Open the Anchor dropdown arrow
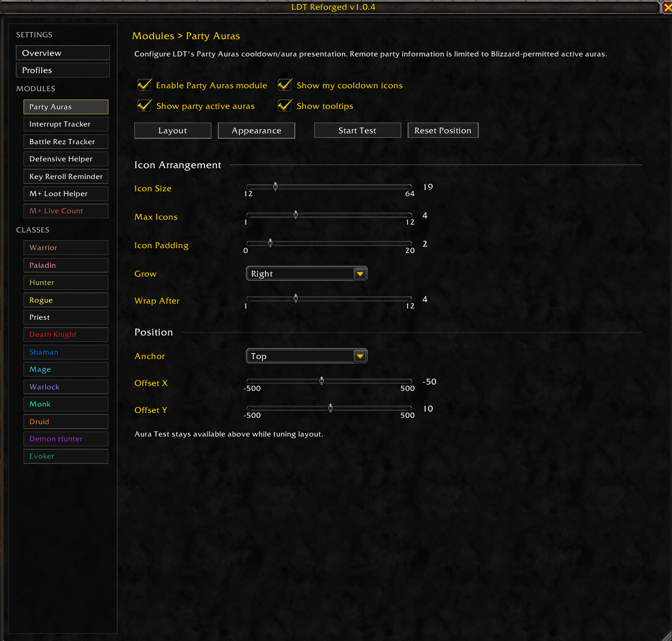Screen dimensions: 672x641 [x=360, y=356]
